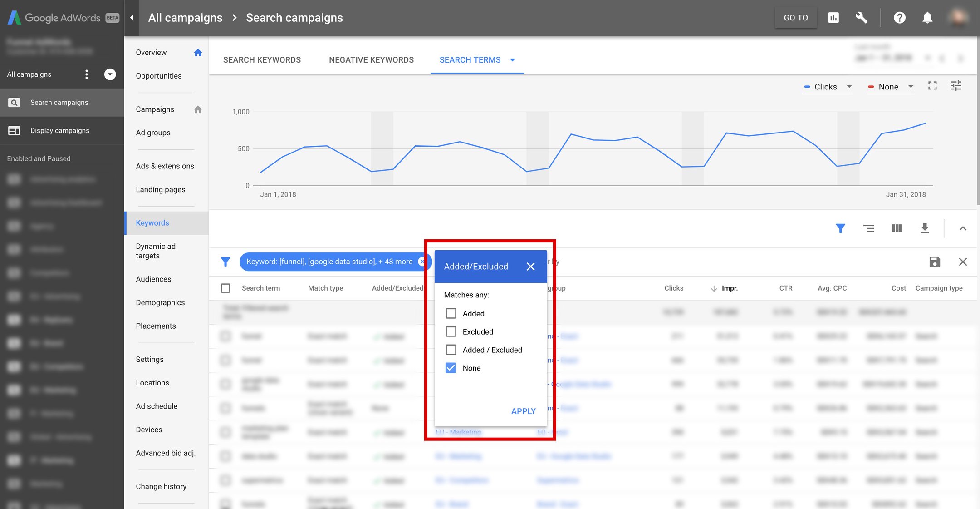Save the current filter using the save icon
Image resolution: width=980 pixels, height=509 pixels.
(934, 262)
